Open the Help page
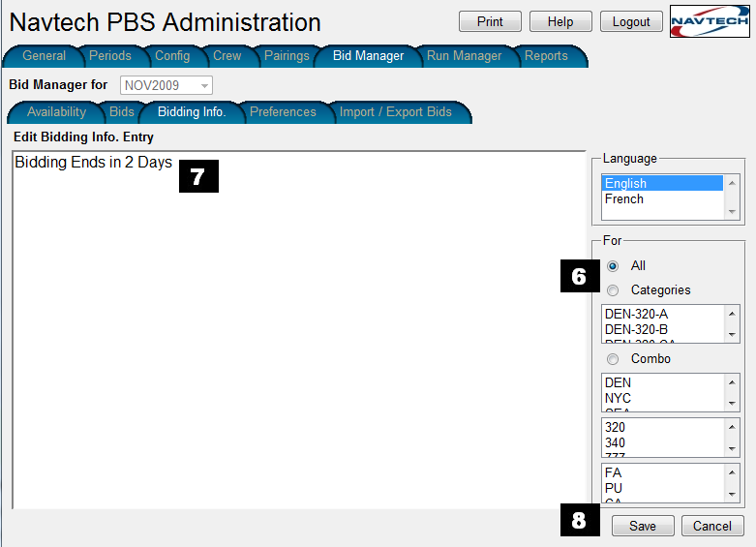The height and width of the screenshot is (547, 756). point(560,21)
